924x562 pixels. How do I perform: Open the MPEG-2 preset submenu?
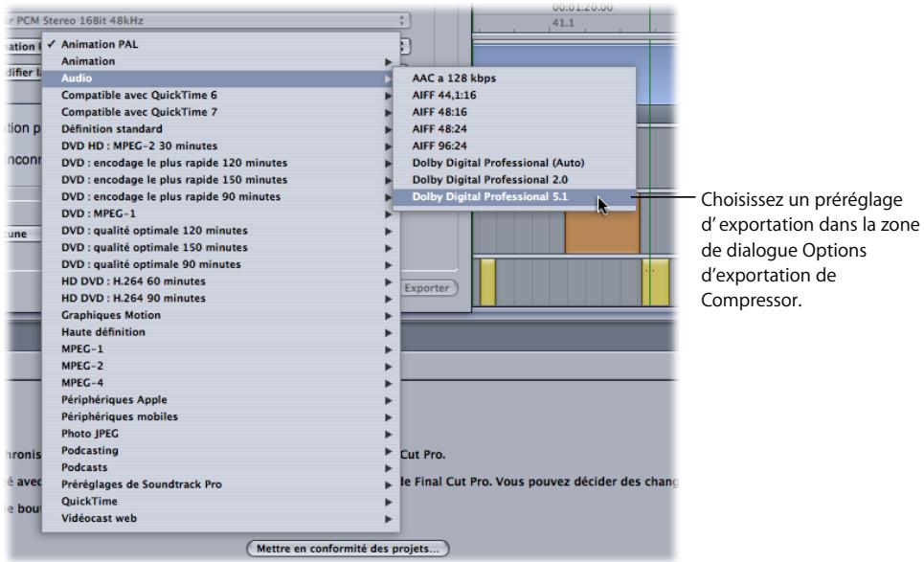(x=221, y=366)
